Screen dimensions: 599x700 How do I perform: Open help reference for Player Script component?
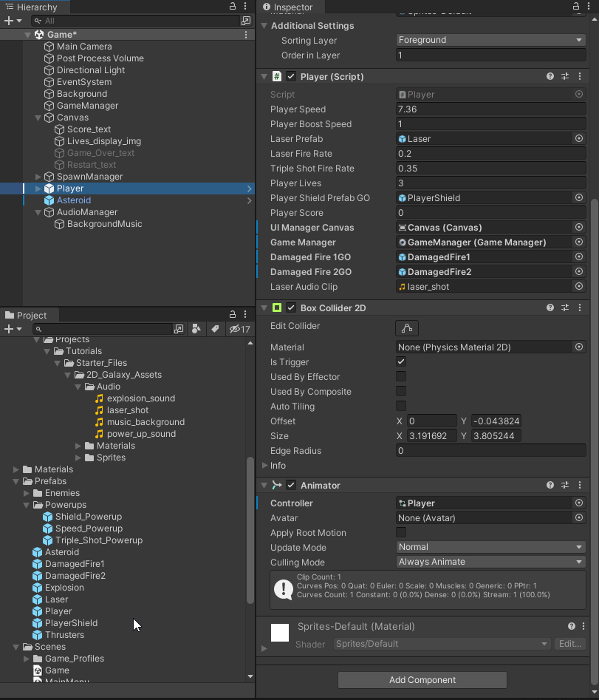550,76
